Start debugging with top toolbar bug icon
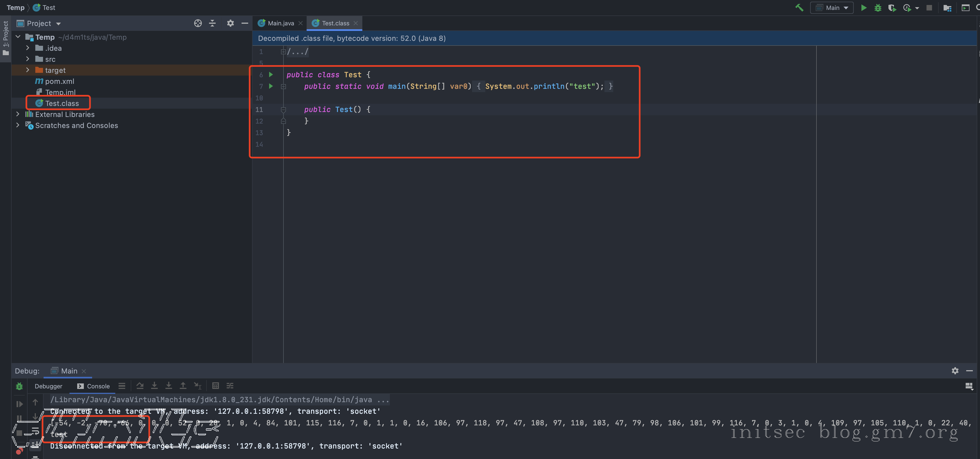This screenshot has height=459, width=980. coord(878,8)
